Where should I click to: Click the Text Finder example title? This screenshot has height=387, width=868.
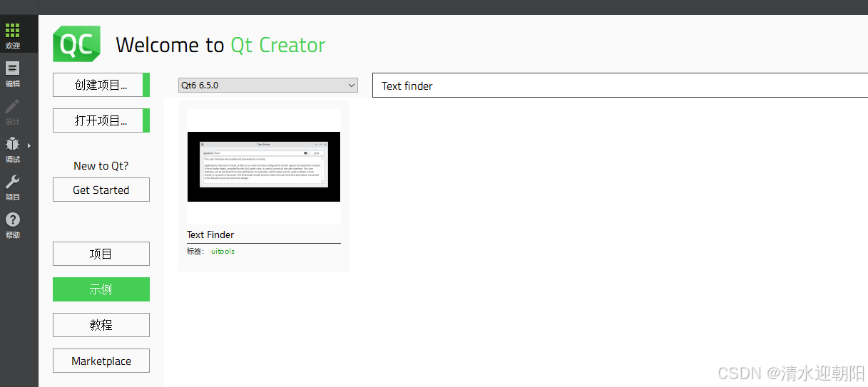pos(210,234)
